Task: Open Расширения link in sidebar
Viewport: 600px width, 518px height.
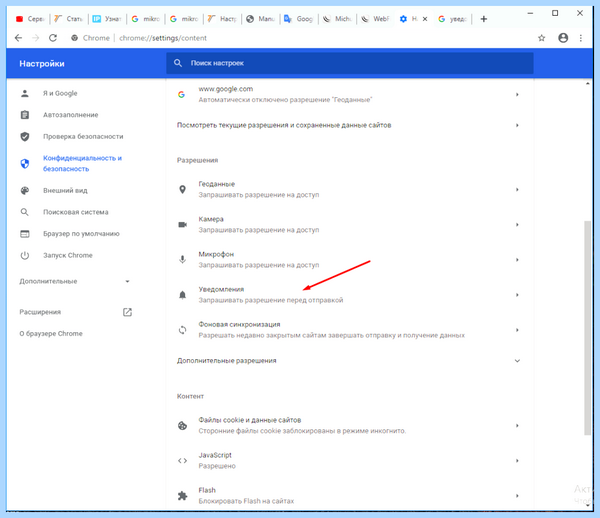Action: pyautogui.click(x=40, y=312)
